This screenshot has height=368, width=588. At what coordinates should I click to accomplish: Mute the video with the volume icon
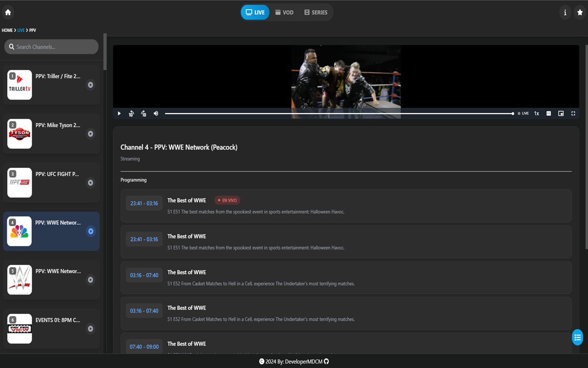[x=156, y=113]
